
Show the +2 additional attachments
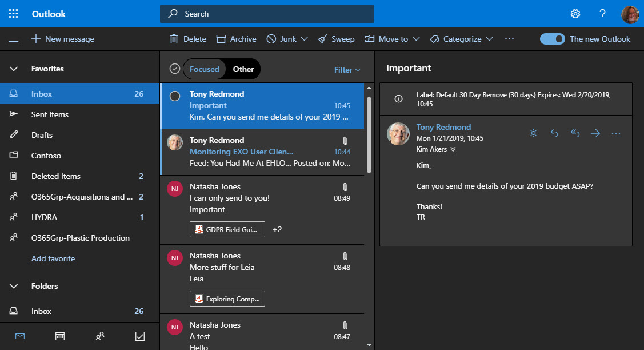tap(277, 229)
